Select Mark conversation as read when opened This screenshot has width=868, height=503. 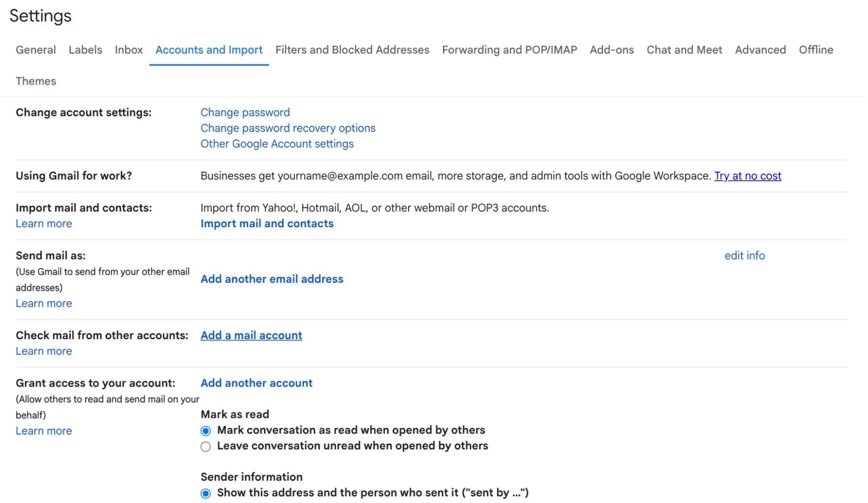[x=206, y=430]
